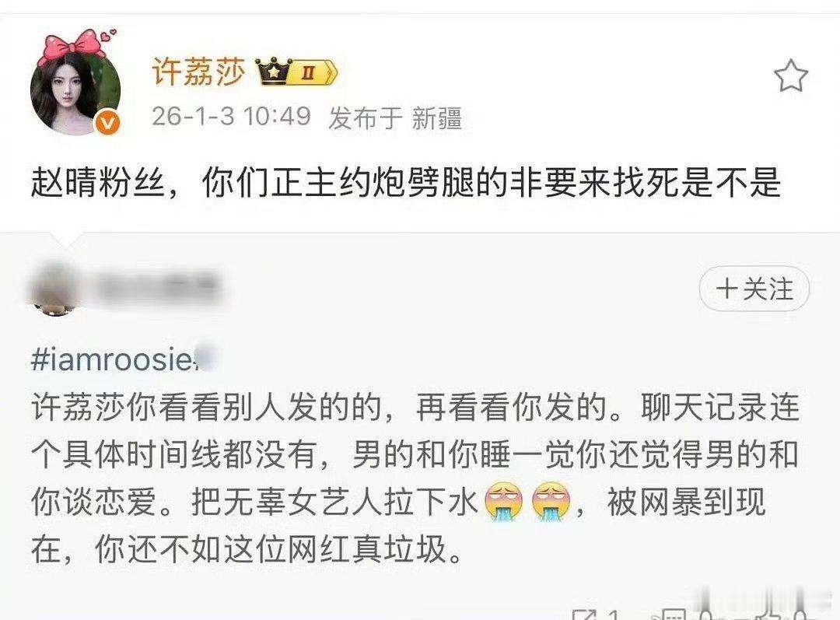Open the blurred quoted user's avatar
Image resolution: width=840 pixels, height=620 pixels.
(54, 289)
